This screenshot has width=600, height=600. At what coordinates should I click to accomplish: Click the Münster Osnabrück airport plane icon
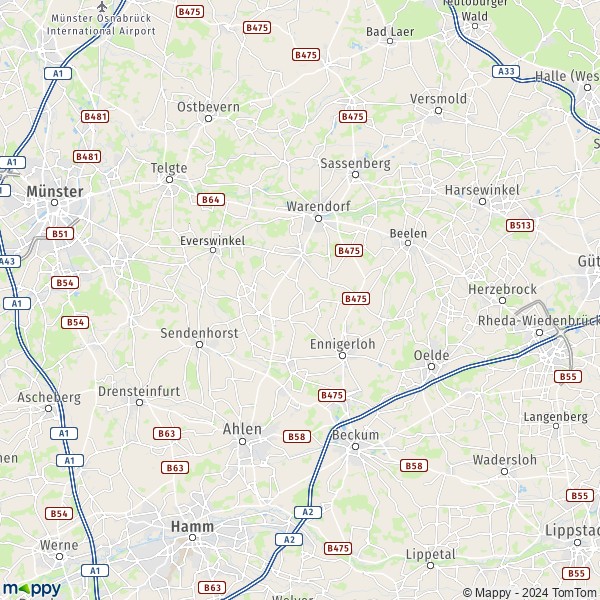(x=102, y=7)
